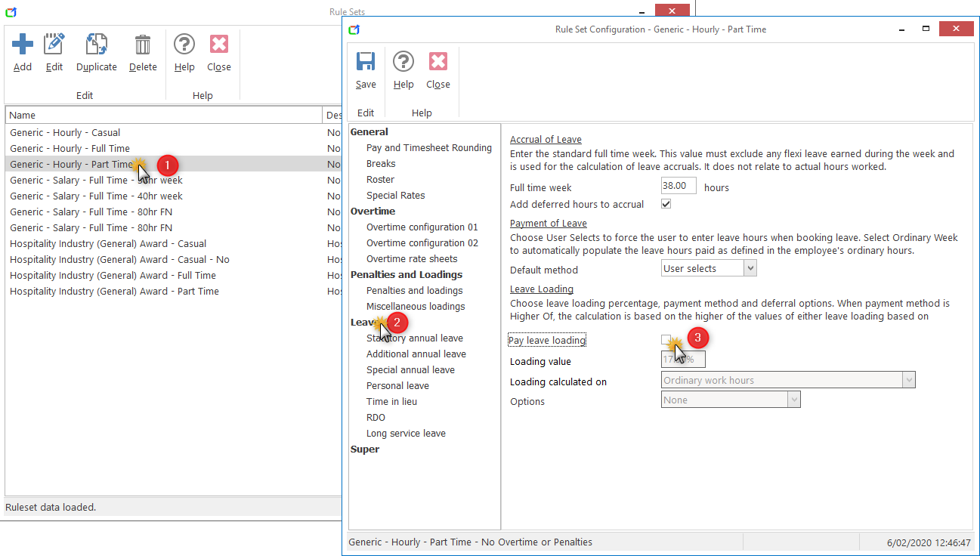The width and height of the screenshot is (980, 556).
Task: Click the status bar rule set description
Action: pyautogui.click(x=470, y=542)
